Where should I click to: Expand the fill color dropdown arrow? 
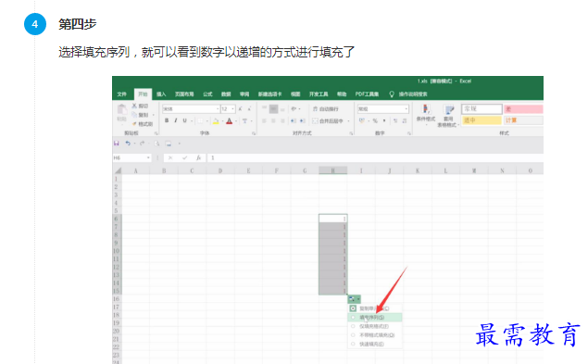pos(222,120)
